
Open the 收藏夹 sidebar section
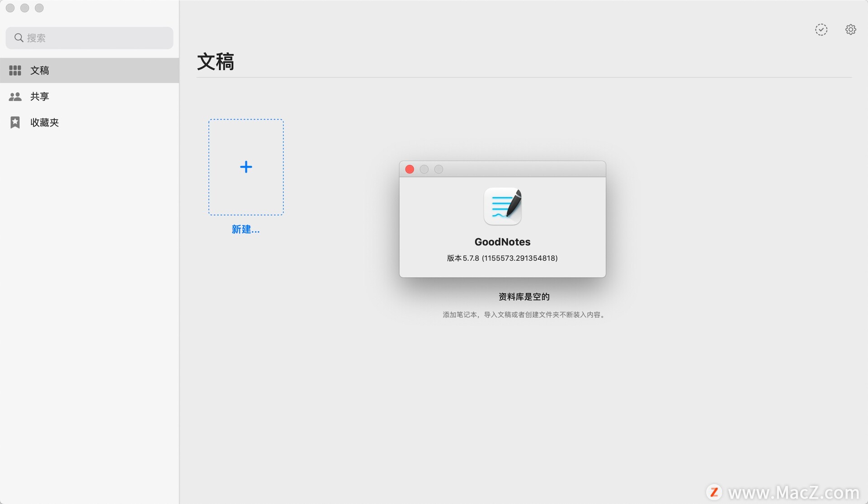click(x=90, y=122)
